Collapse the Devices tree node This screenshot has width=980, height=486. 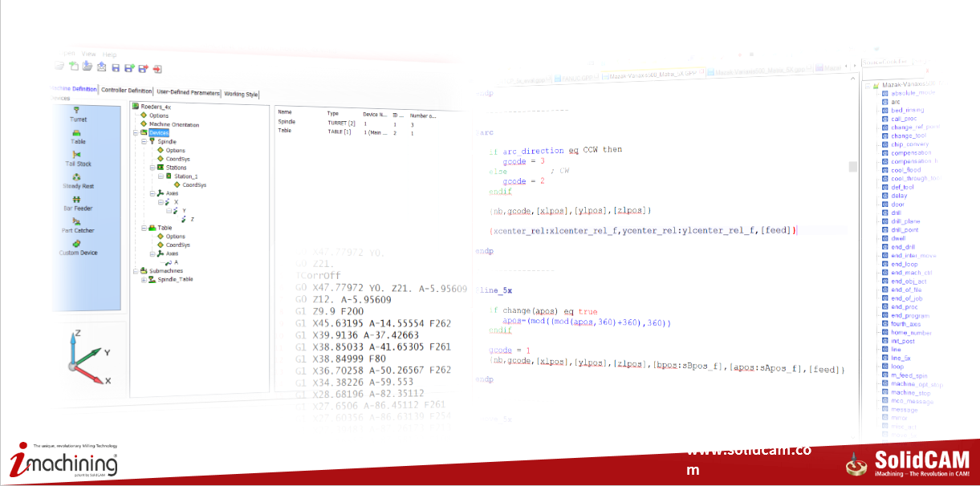pos(136,133)
